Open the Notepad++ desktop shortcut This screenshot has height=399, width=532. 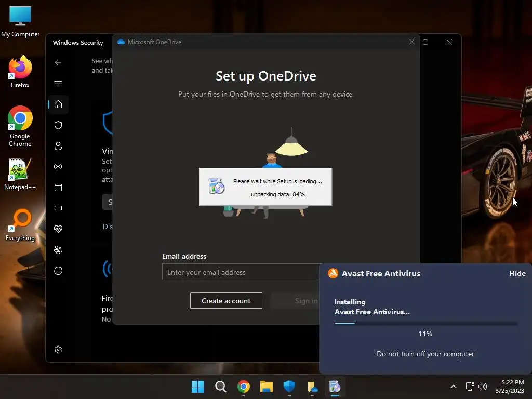pyautogui.click(x=20, y=174)
